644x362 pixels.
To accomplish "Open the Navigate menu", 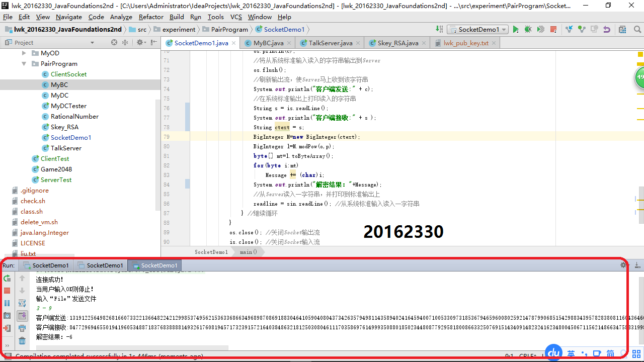I will (69, 17).
